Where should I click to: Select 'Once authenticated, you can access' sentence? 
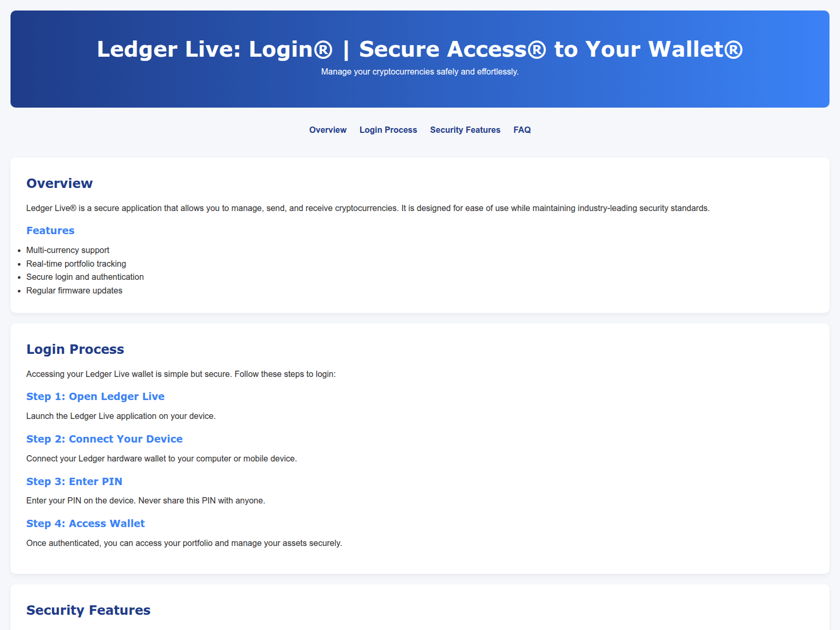point(184,543)
